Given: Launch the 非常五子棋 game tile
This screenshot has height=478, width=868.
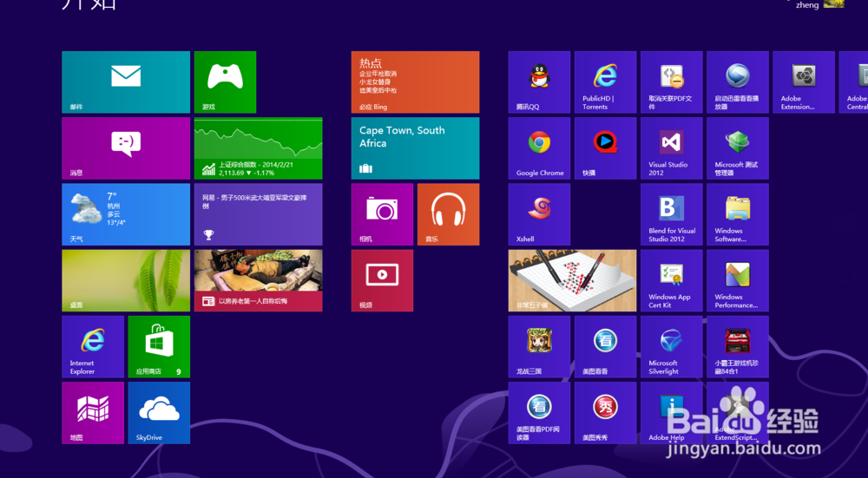Looking at the screenshot, I should coord(572,280).
